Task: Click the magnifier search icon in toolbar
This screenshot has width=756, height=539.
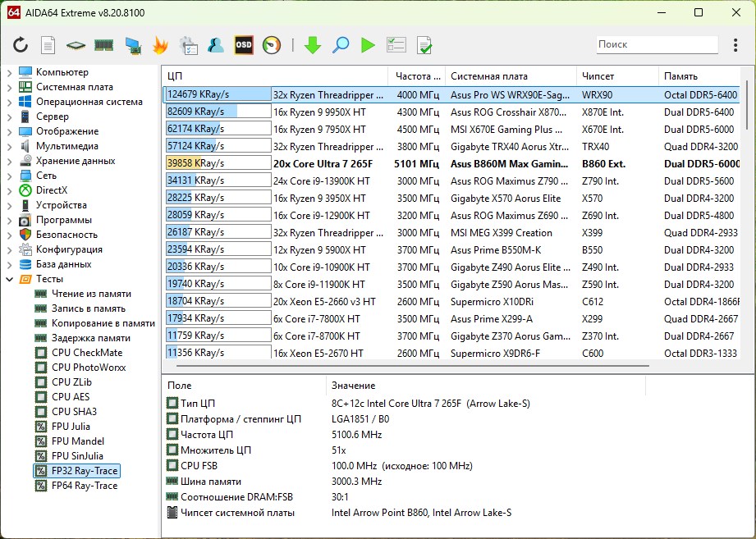Action: pos(341,45)
